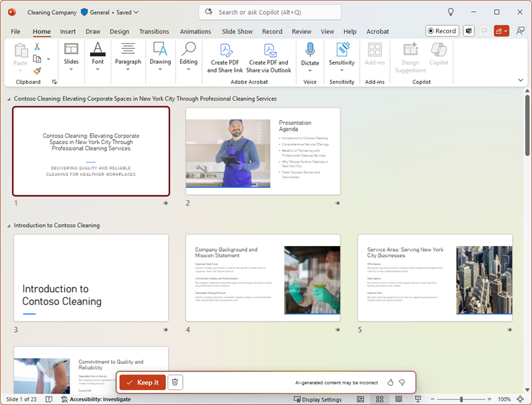Click Create PDF and Share via Outlook

tap(269, 58)
